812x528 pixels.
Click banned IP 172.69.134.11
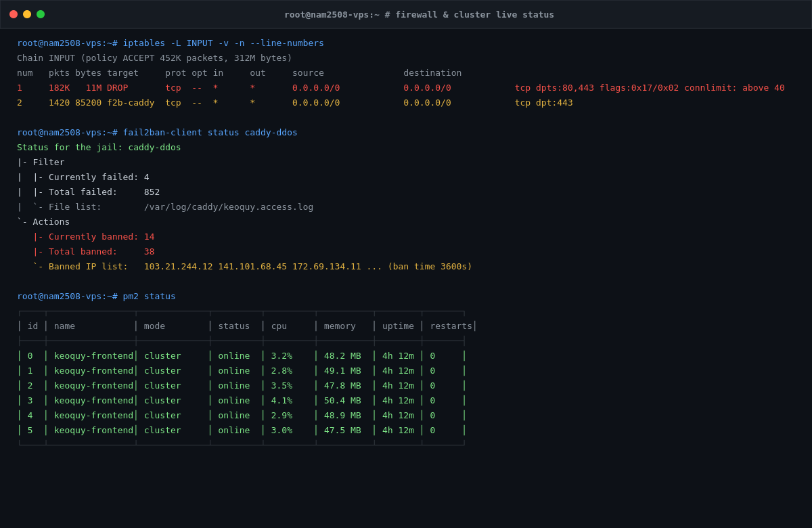tap(327, 267)
